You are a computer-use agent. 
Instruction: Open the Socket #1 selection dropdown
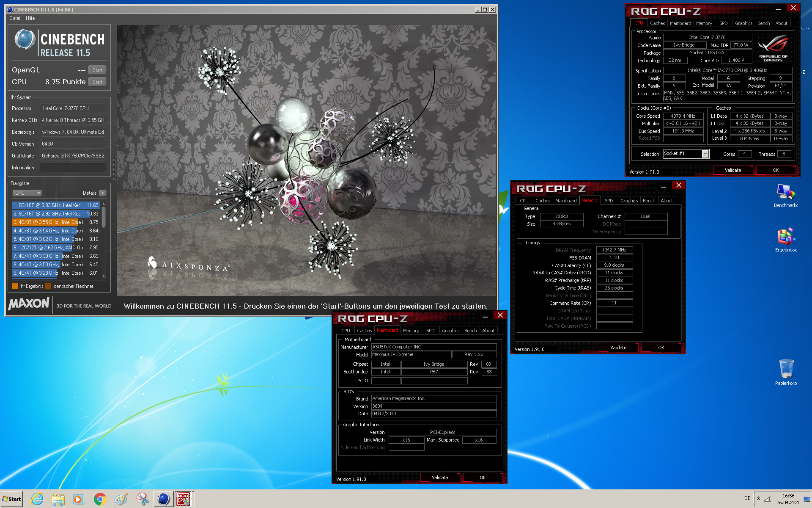tap(686, 154)
